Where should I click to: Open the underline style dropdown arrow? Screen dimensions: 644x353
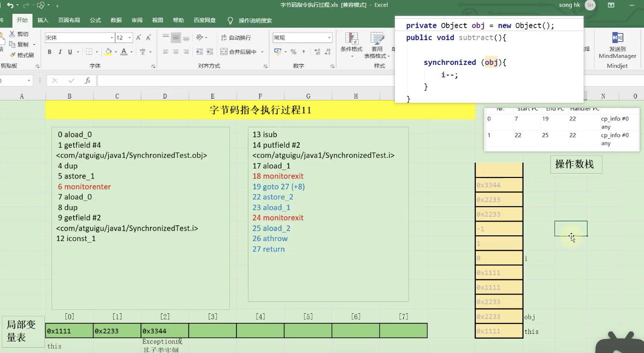click(x=77, y=52)
